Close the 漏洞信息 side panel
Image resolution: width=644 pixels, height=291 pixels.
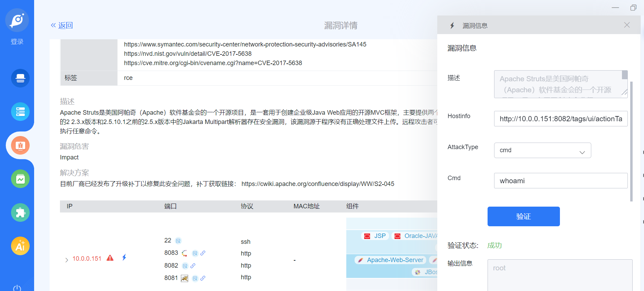627,25
